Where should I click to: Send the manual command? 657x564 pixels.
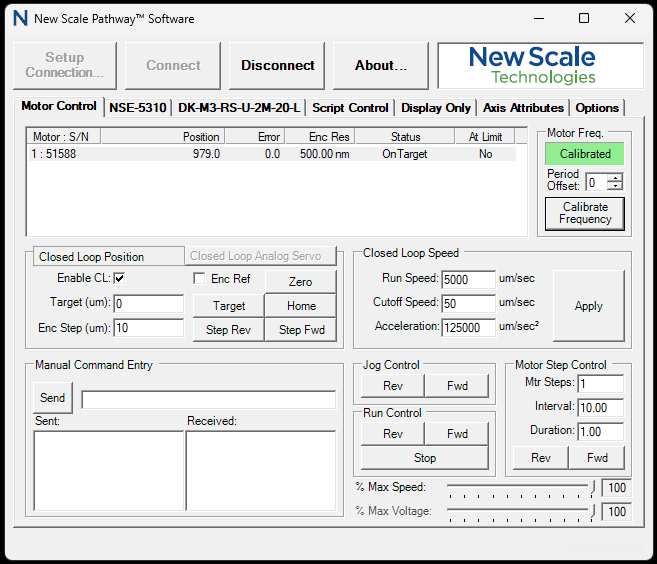pos(52,398)
